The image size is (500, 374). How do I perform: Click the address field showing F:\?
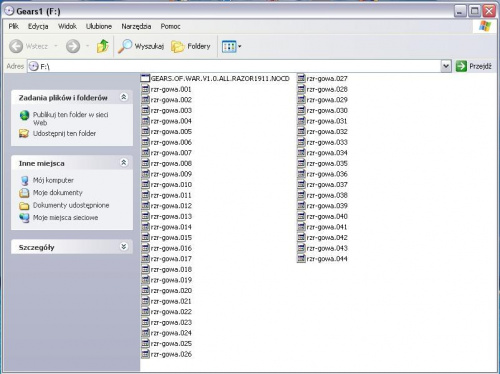click(234, 66)
